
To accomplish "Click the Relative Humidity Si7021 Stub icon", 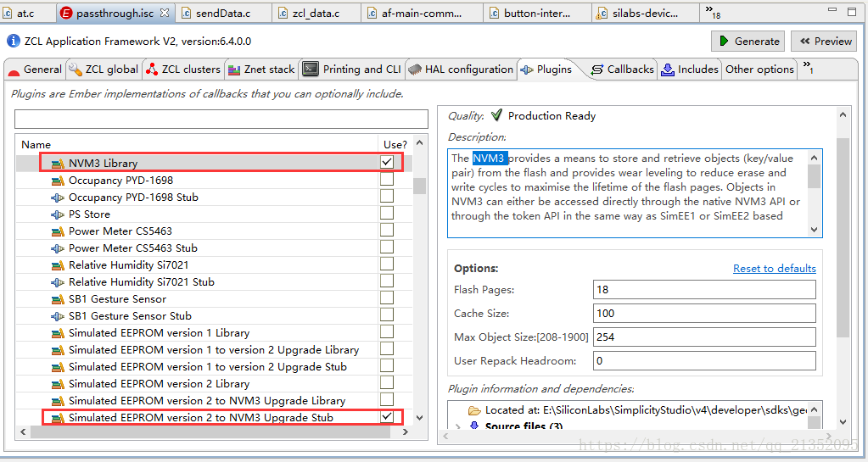I will click(58, 282).
